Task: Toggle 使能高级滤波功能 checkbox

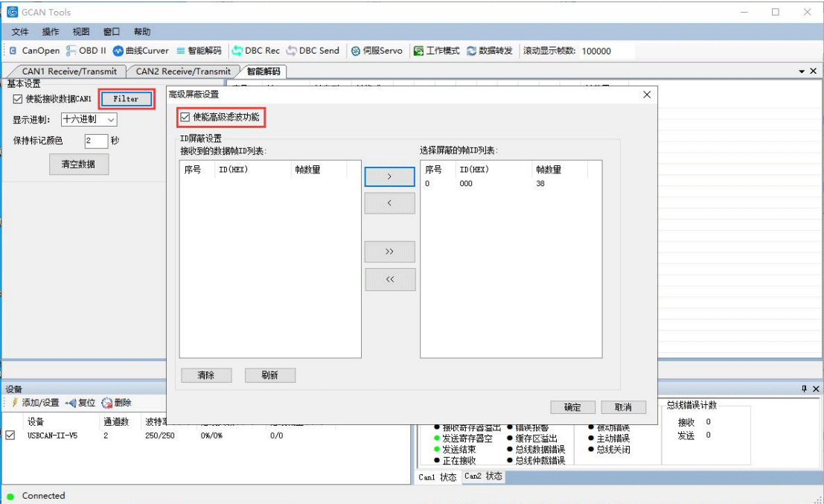Action: point(185,117)
